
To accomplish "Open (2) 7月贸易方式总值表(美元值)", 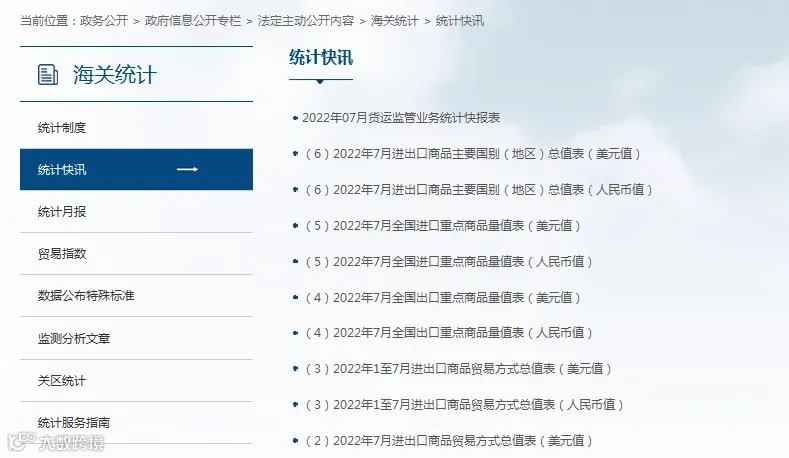I will pyautogui.click(x=449, y=441).
